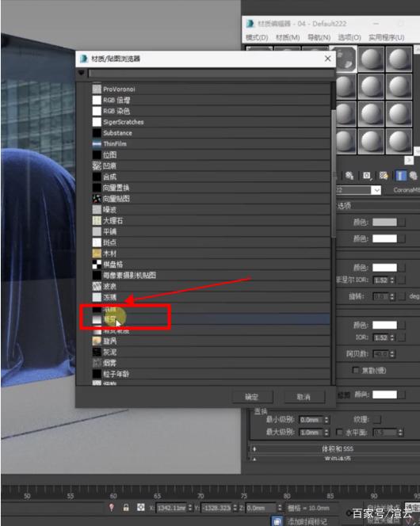Click the add time tag icon
This screenshot has width=420, height=526.
[277, 521]
